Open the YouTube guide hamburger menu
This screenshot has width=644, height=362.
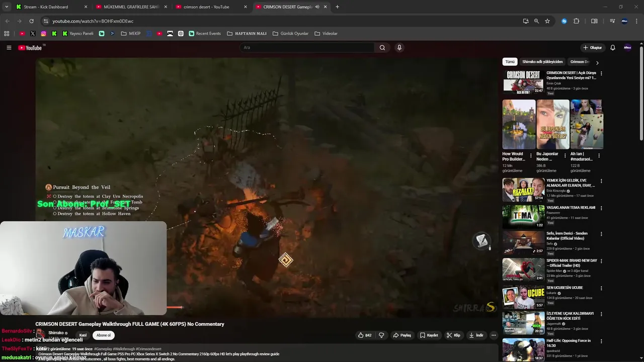point(9,48)
